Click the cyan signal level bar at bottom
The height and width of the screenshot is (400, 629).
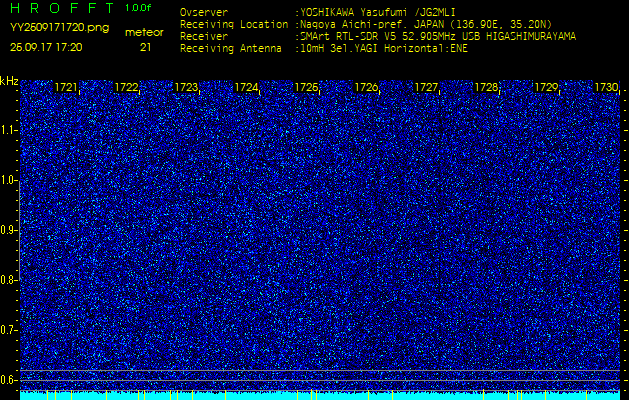point(320,396)
